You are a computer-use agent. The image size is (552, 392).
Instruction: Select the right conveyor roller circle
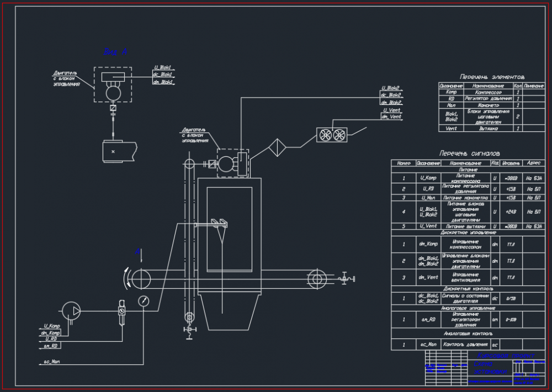click(x=317, y=279)
